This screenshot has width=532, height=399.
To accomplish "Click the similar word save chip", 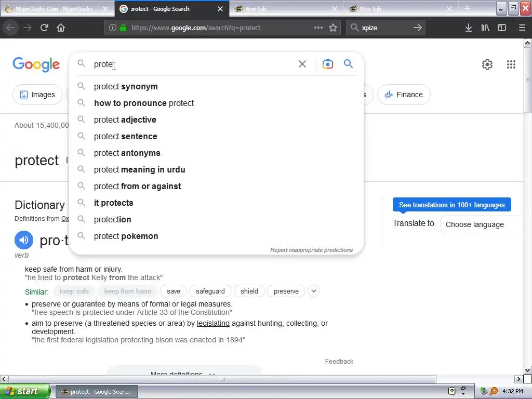I will coord(174,291).
